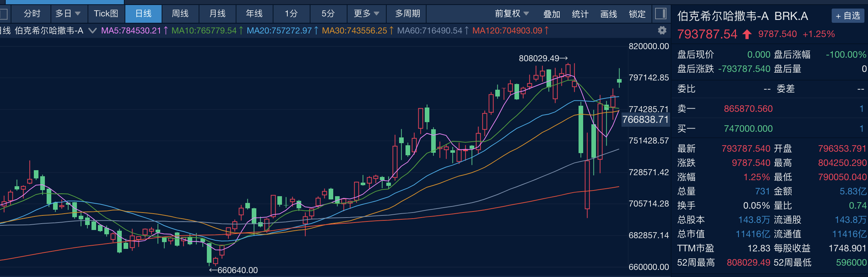Click the 换手 turnover value 0.05%
This screenshot has width=868, height=277.
tap(757, 205)
